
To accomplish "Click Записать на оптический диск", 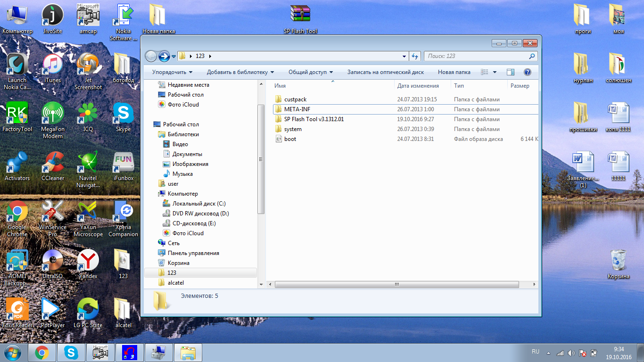I will (385, 72).
